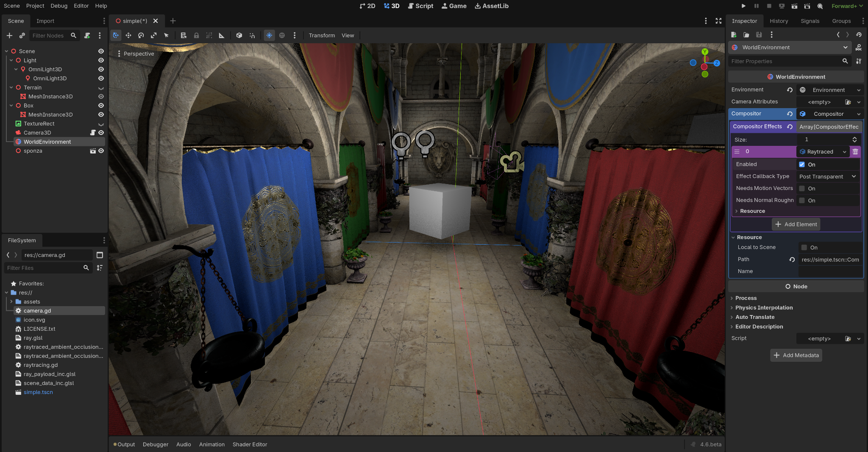Open the Output panel
Screen dimensions: 868x452
click(124, 444)
